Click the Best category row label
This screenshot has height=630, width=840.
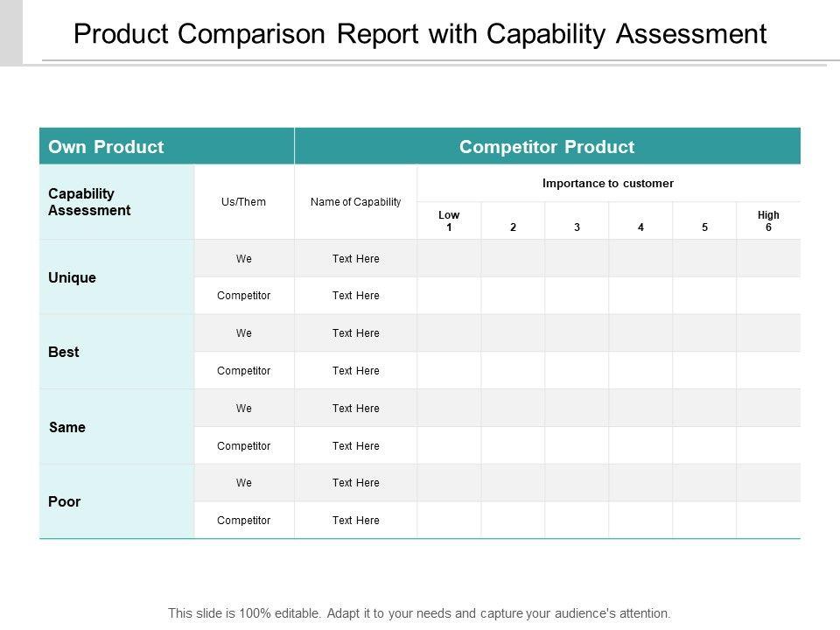point(64,352)
